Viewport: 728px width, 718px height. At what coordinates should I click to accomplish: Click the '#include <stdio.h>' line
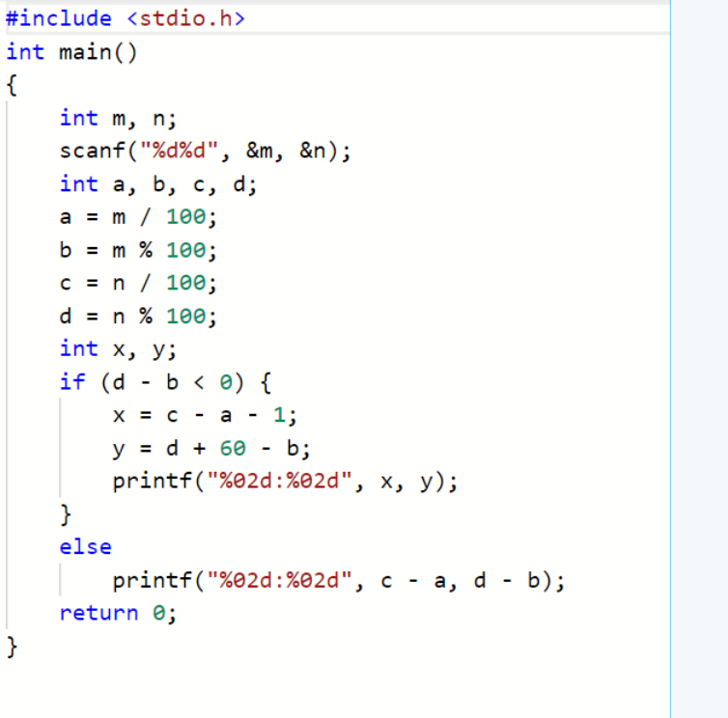tap(125, 19)
